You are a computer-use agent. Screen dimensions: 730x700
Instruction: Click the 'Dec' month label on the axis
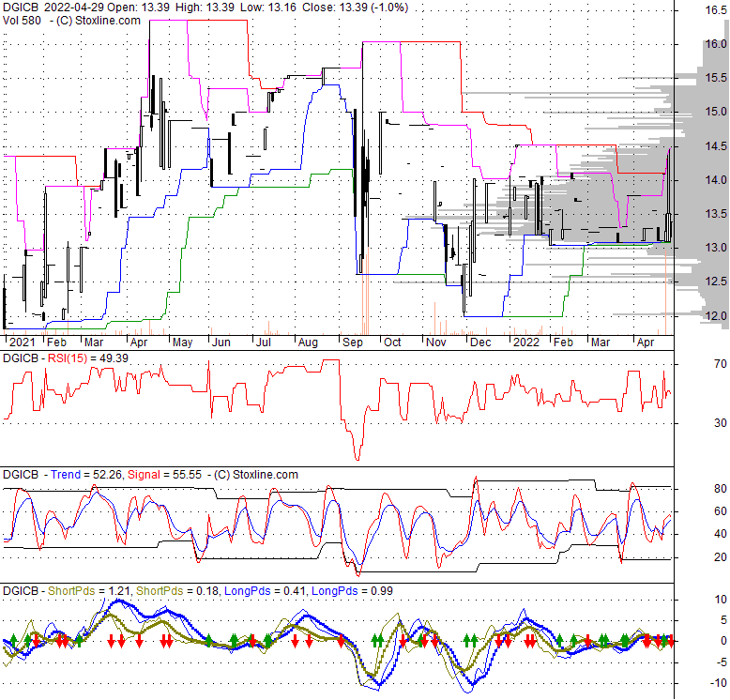(x=480, y=342)
